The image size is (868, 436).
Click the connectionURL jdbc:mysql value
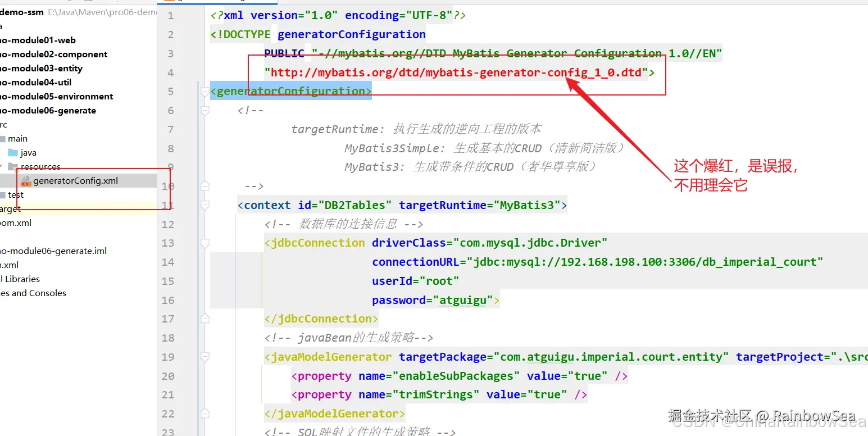coord(645,262)
